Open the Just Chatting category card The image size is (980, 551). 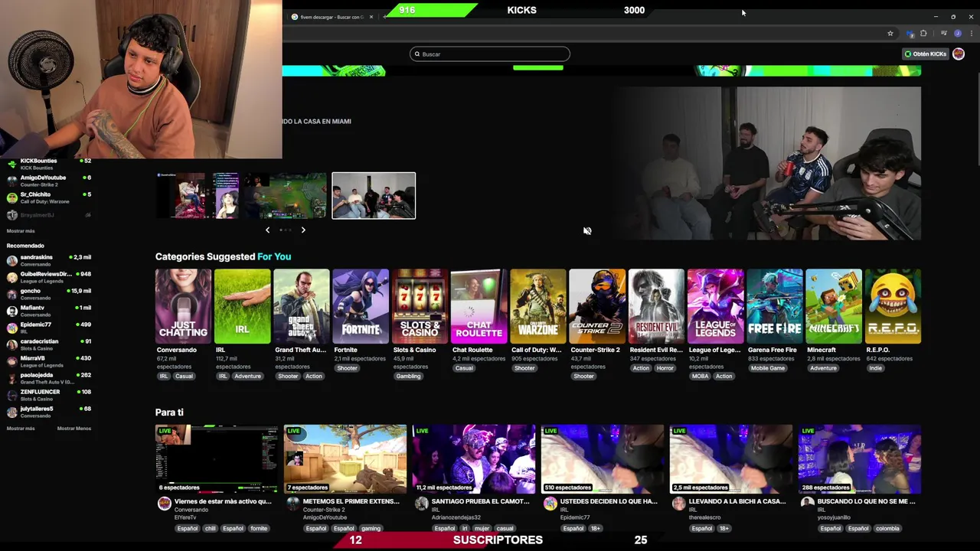coord(183,306)
